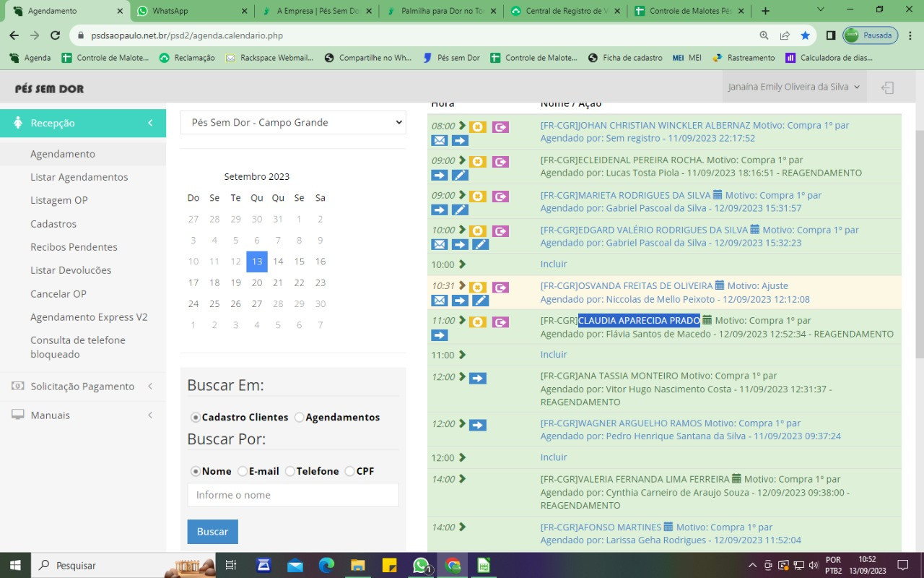Click yellow cancel icon in 08:00 Johan row

(x=477, y=127)
